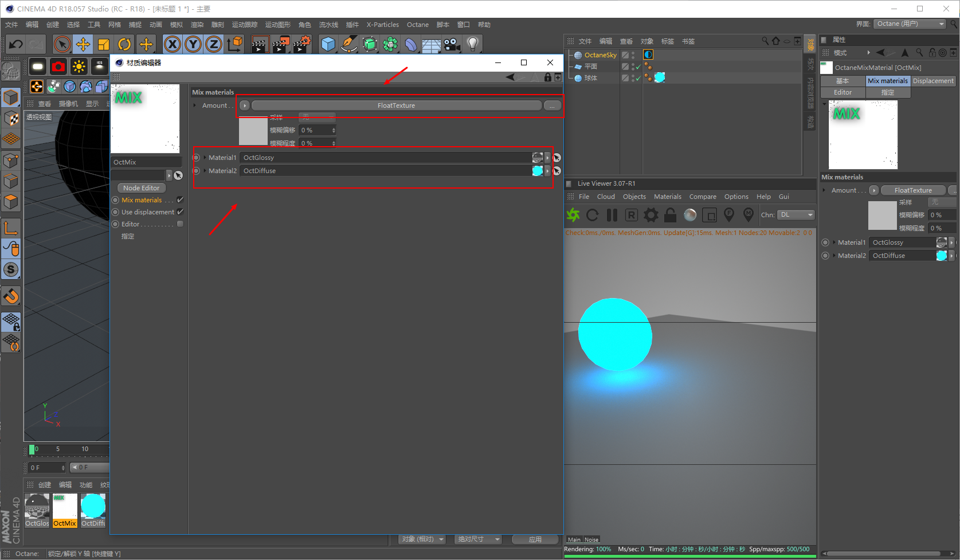Activate the Move tool in main toolbar
960x560 pixels.
(83, 44)
